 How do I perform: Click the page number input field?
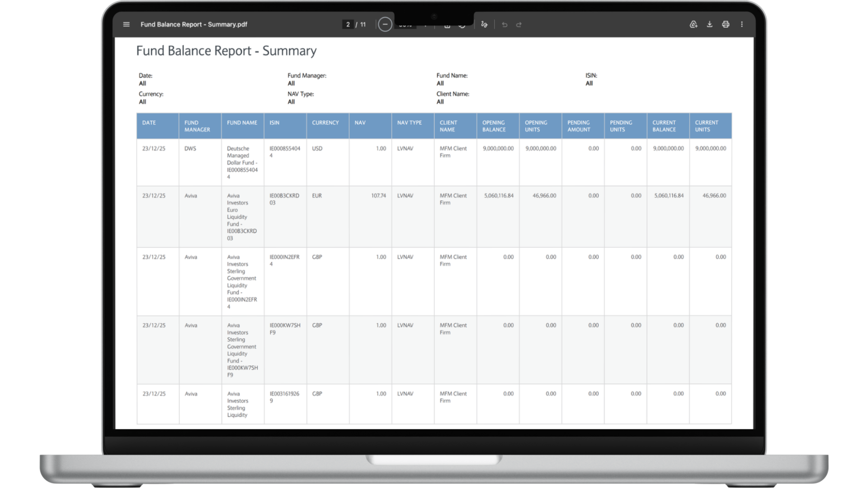coord(348,24)
